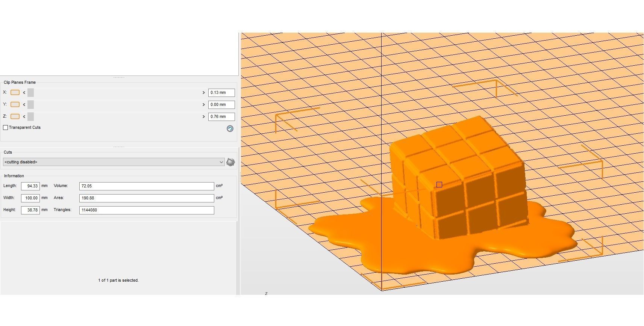Click the panel grip above Clip Planes Frame
This screenshot has height=326, width=644.
pyautogui.click(x=119, y=77)
